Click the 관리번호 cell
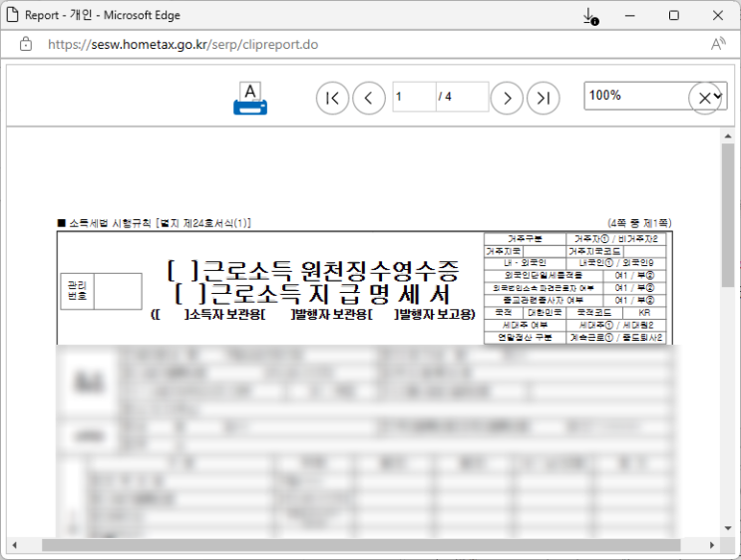This screenshot has width=741, height=560. coord(77,291)
